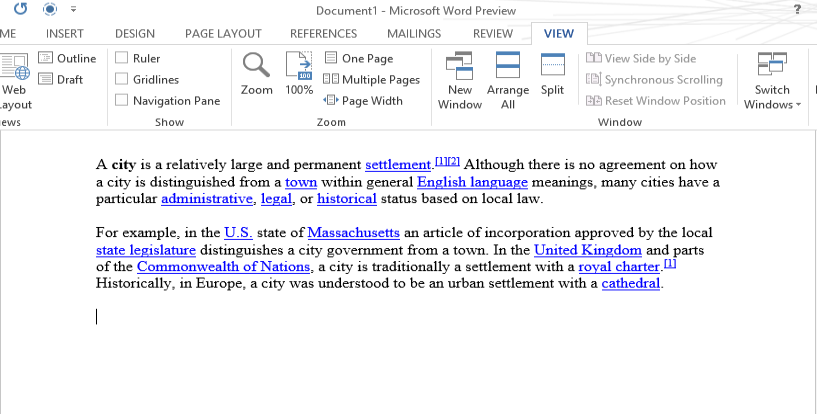Open the PAGE LAYOUT ribbon tab
Image resolution: width=817 pixels, height=414 pixels.
(223, 34)
